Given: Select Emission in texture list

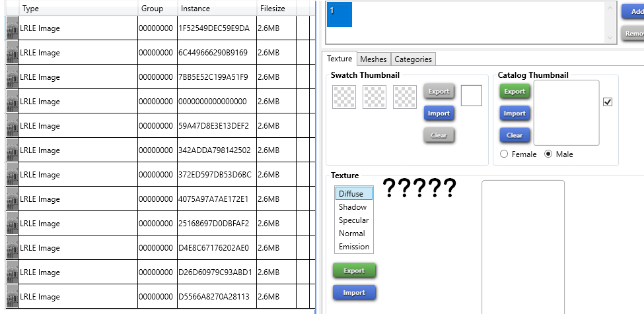Looking at the screenshot, I should (x=354, y=246).
